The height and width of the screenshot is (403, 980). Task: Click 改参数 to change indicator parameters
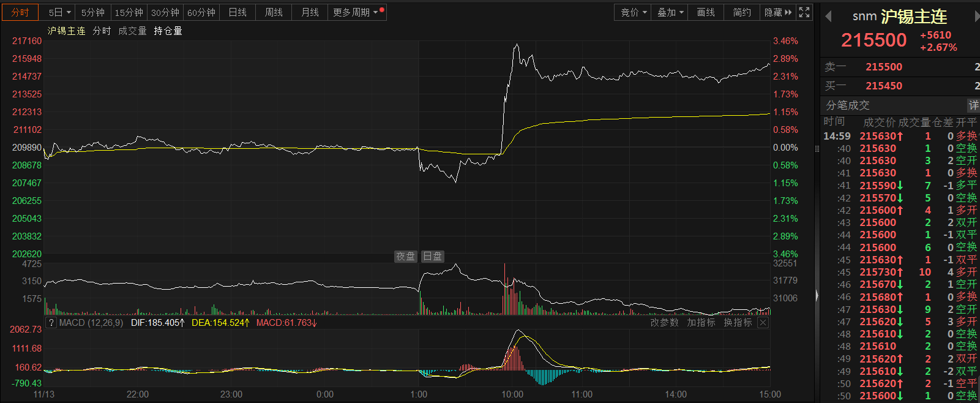[x=664, y=322]
